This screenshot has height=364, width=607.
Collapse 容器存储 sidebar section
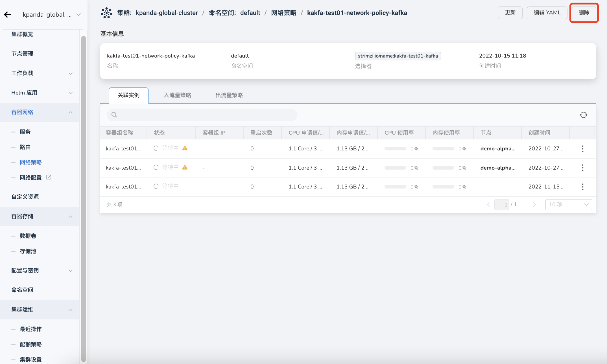pos(40,216)
